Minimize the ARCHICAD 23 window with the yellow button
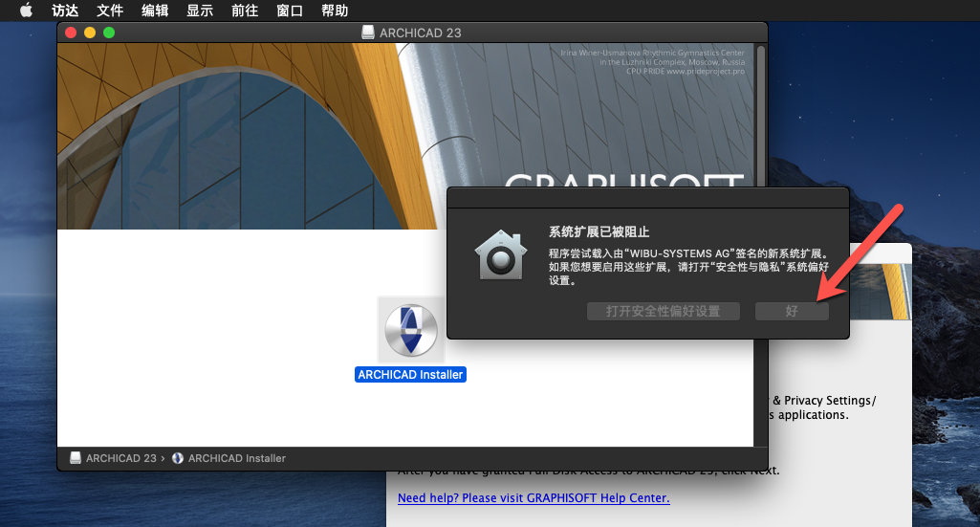The height and width of the screenshot is (527, 980). [90, 33]
